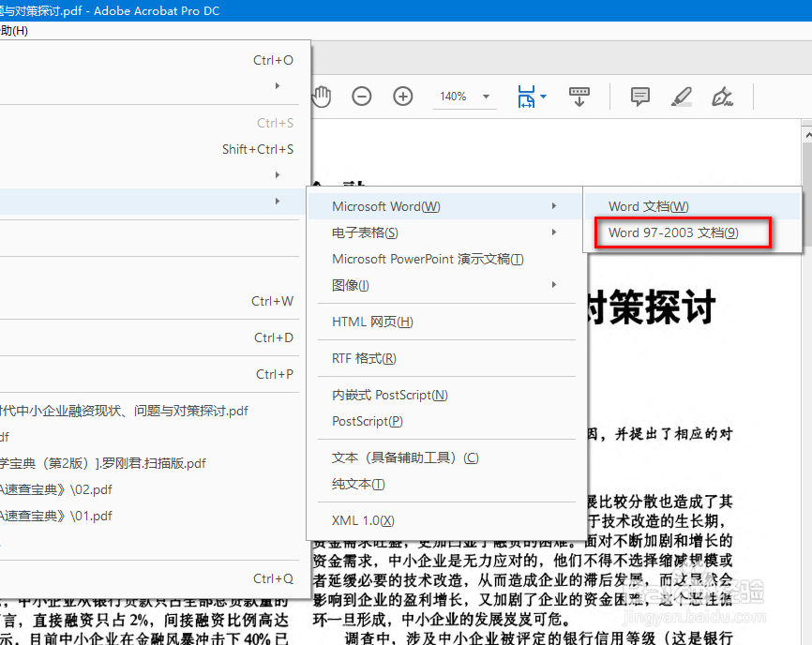Export as 纯文本(T)
Image resolution: width=812 pixels, height=645 pixels.
coord(444,484)
